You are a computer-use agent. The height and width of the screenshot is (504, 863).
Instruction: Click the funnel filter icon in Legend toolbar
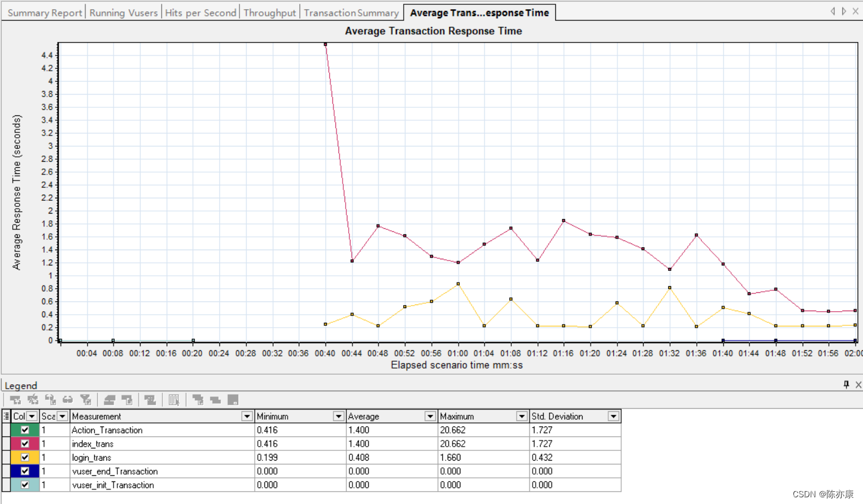[x=86, y=400]
